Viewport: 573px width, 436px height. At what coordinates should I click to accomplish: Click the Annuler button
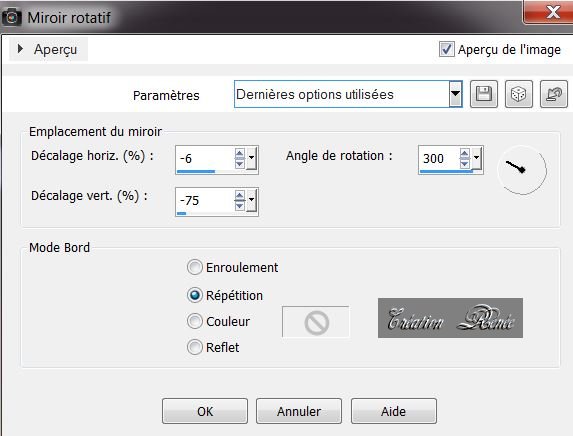tap(299, 411)
